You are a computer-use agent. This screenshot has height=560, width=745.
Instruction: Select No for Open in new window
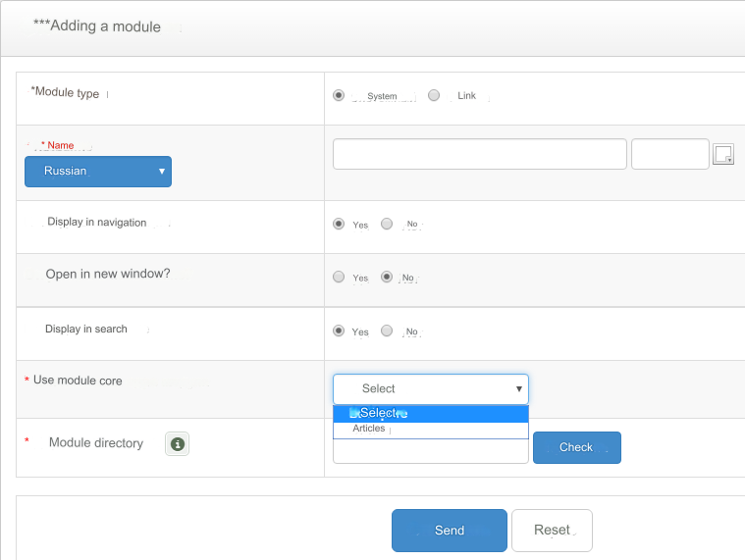tap(387, 277)
